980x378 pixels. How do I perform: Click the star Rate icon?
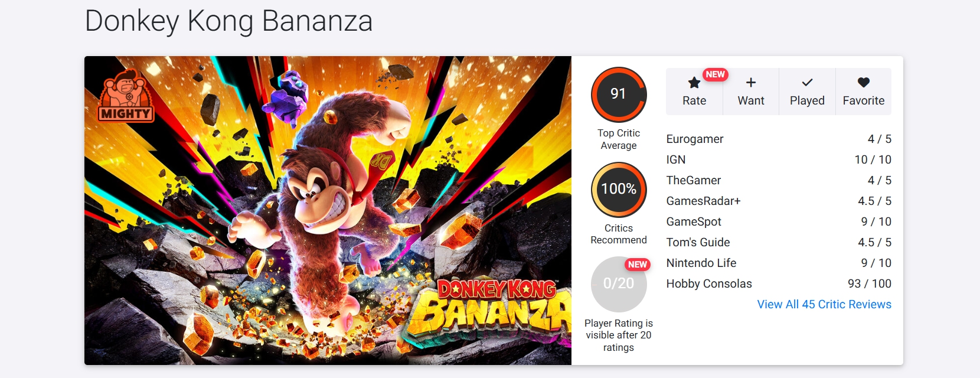click(x=694, y=83)
